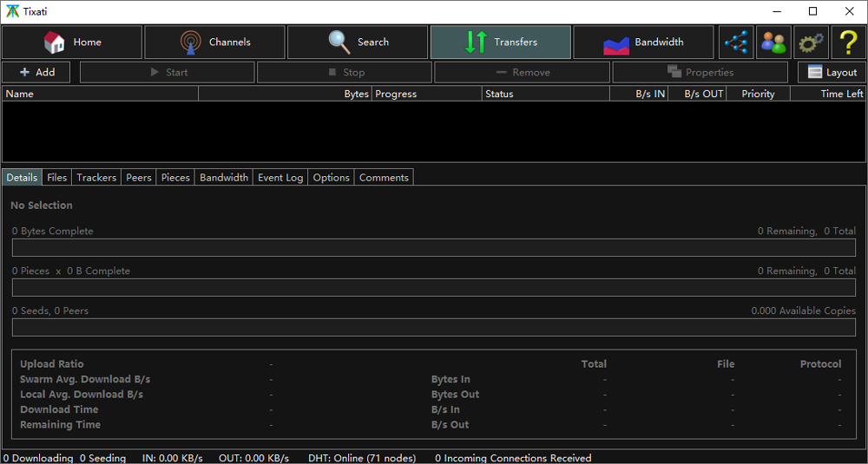The width and height of the screenshot is (868, 464).
Task: Sort by the B/s OUT column
Action: 698,94
